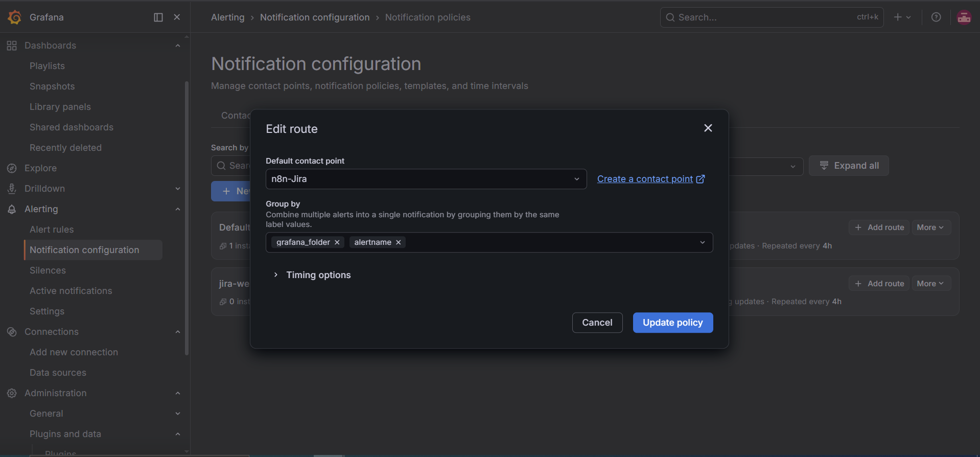
Task: Remove the alertname group-by label
Action: click(399, 242)
